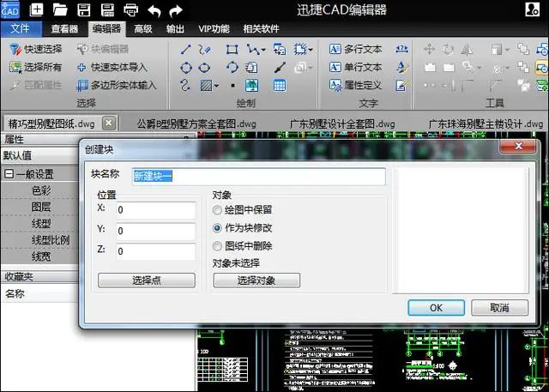Image resolution: width=549 pixels, height=392 pixels.
Task: Open a file with the folder icon
Action: click(x=60, y=9)
